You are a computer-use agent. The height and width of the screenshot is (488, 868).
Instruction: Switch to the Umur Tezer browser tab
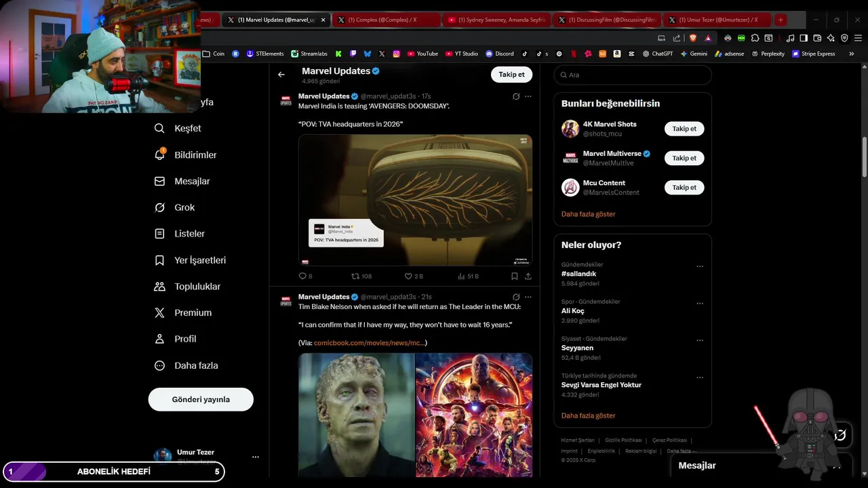pos(717,20)
